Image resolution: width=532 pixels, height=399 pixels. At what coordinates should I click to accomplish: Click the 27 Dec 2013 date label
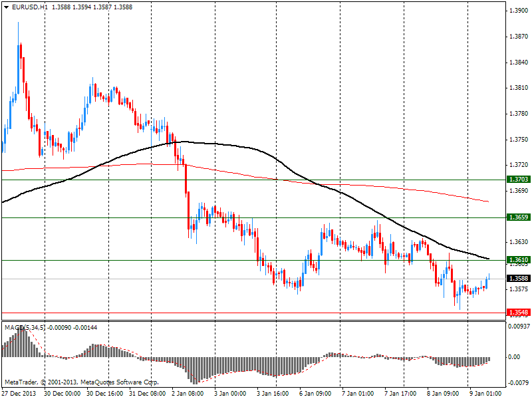[x=20, y=394]
